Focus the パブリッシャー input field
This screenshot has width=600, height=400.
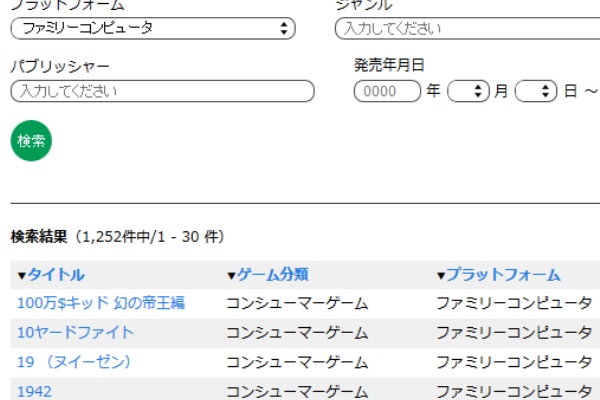point(163,91)
